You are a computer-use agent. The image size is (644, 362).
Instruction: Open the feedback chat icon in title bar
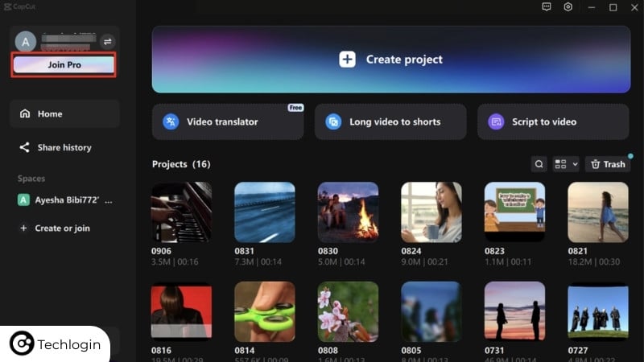[x=547, y=7]
